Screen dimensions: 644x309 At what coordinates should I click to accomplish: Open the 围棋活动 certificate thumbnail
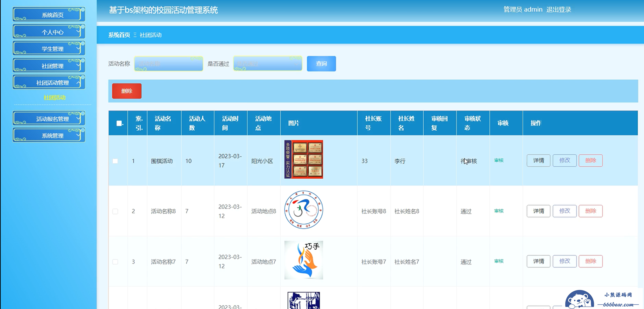tap(303, 159)
